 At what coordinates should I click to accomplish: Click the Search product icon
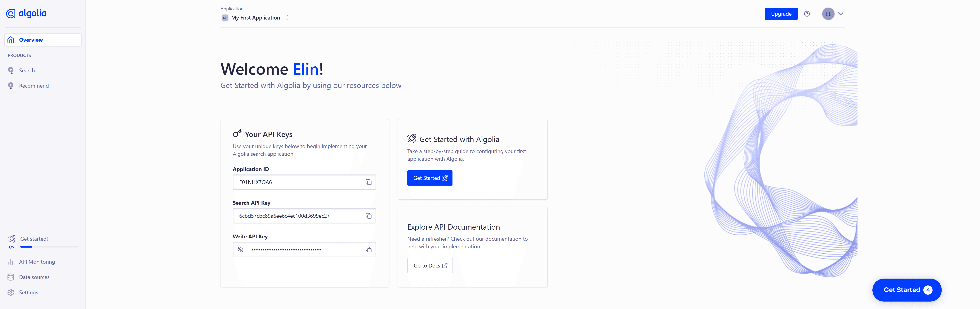pos(11,71)
